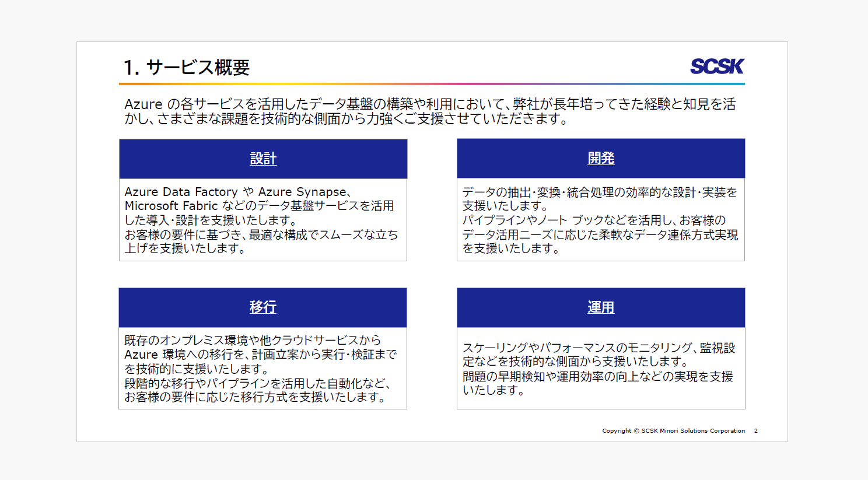Click the Microsoft Fabric text line

tap(259, 206)
